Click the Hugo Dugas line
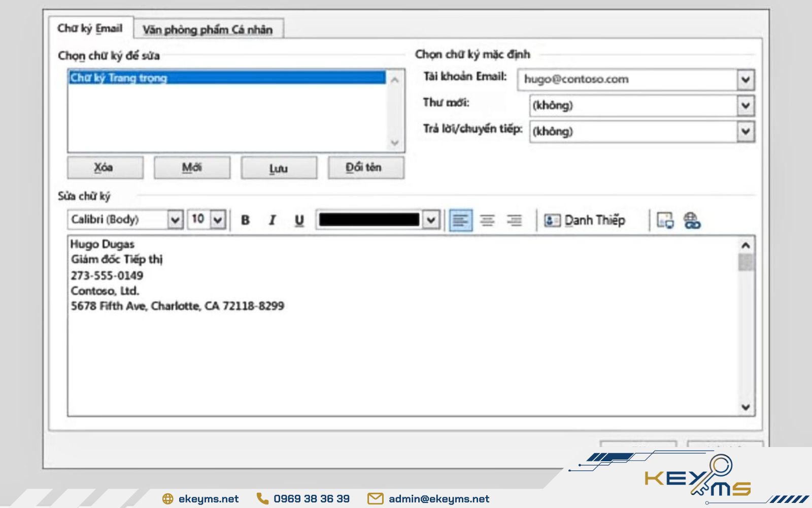812x508 pixels. point(103,244)
